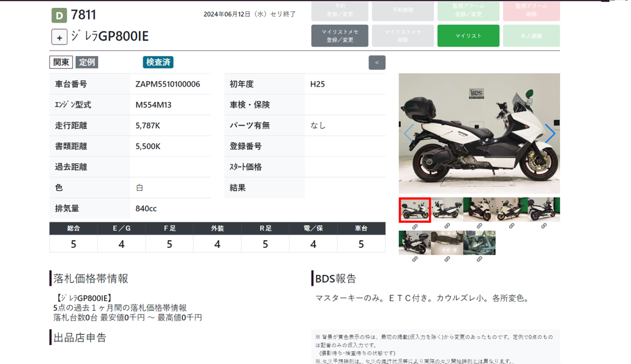This screenshot has width=631, height=364.
Task: Click chassis number ZAPM5510100006
Action: pos(168,84)
